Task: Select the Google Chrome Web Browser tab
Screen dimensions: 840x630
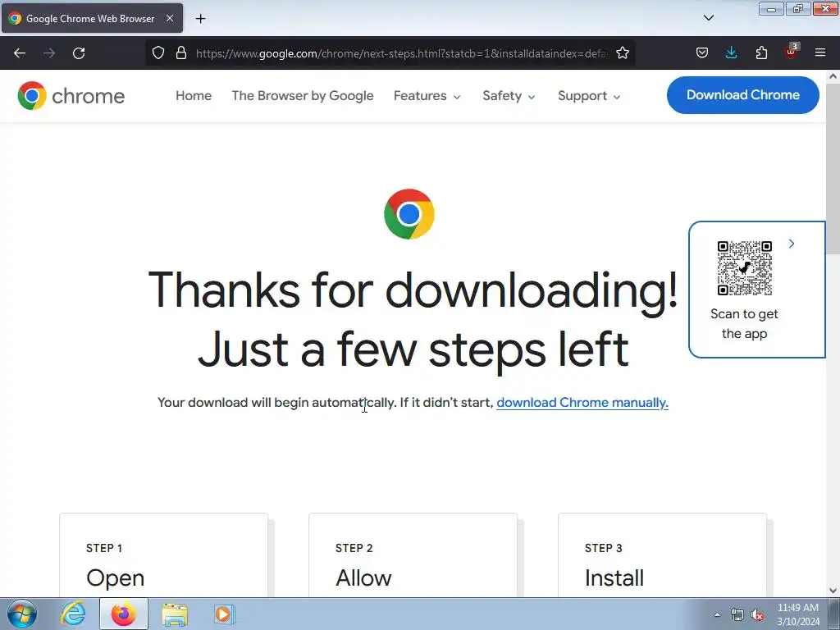Action: click(x=92, y=18)
